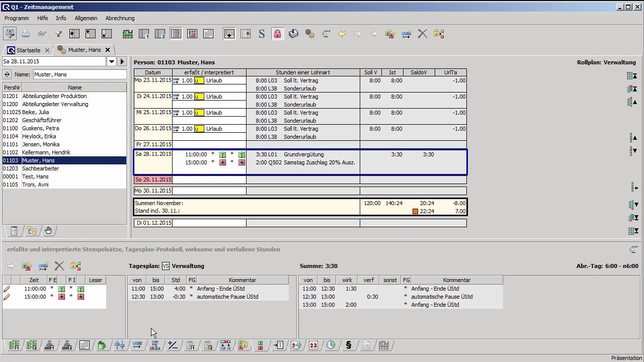Click the X delete icon in lower panel

point(59,266)
